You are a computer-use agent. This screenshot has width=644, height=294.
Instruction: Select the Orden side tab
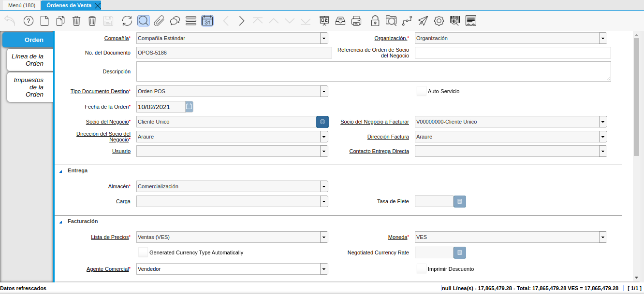click(x=28, y=40)
